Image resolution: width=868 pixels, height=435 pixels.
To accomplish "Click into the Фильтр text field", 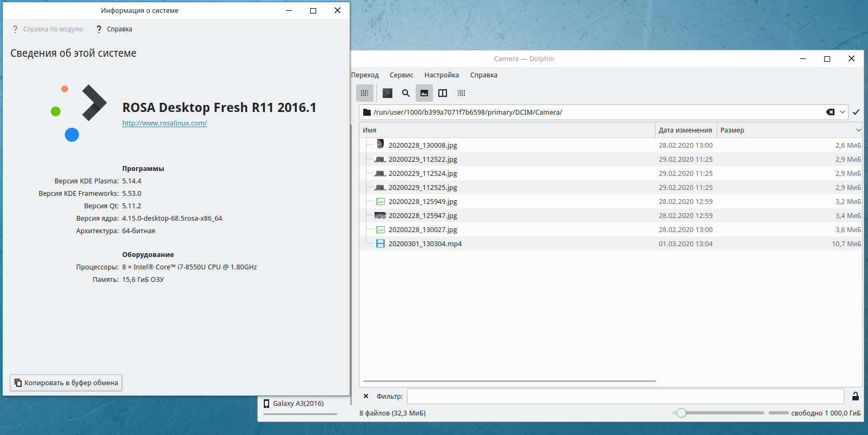I will tap(625, 397).
